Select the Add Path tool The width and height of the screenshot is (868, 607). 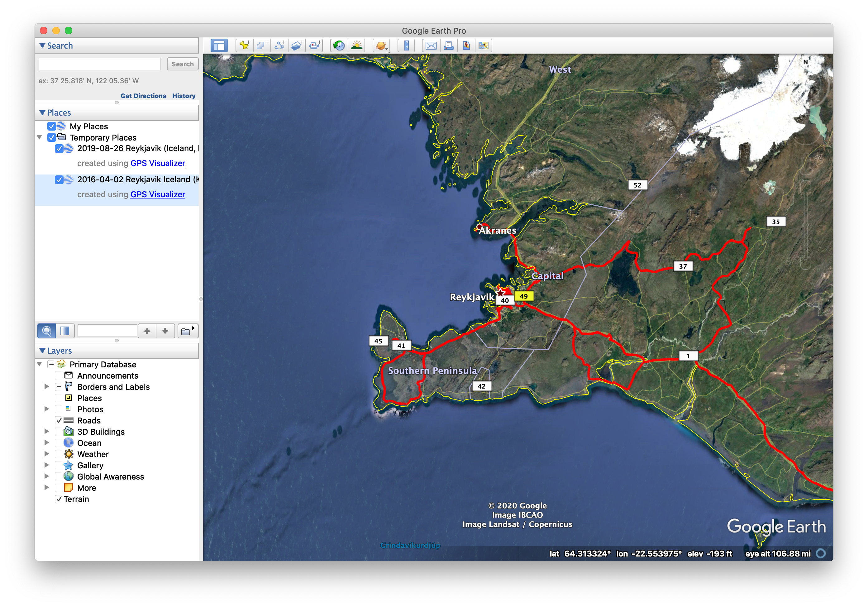pos(280,45)
